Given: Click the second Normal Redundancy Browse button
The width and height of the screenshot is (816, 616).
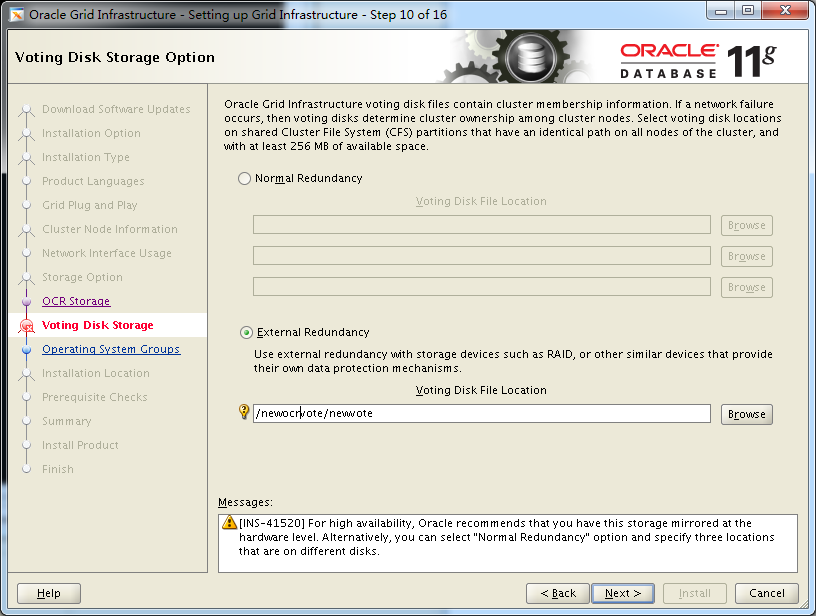Looking at the screenshot, I should [x=747, y=256].
